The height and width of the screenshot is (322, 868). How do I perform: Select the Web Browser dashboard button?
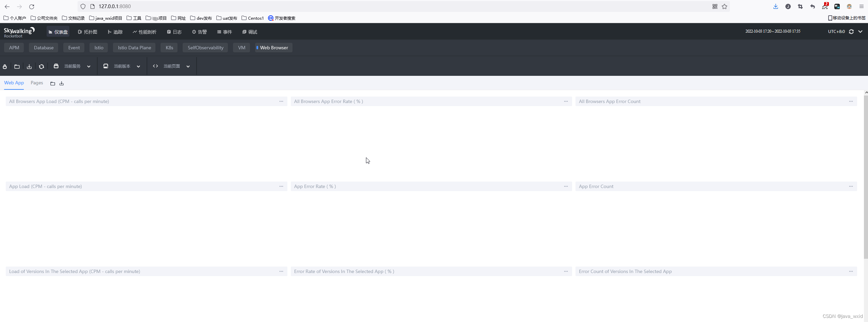[274, 48]
